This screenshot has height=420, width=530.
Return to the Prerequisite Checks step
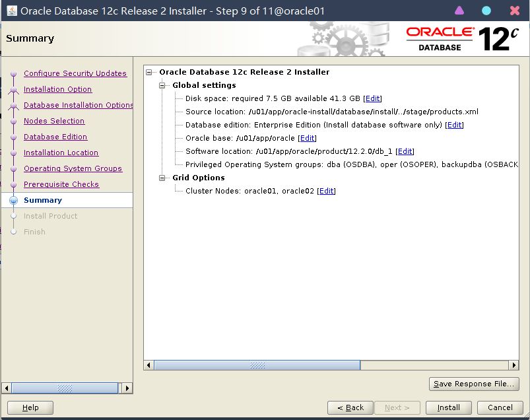coord(61,184)
